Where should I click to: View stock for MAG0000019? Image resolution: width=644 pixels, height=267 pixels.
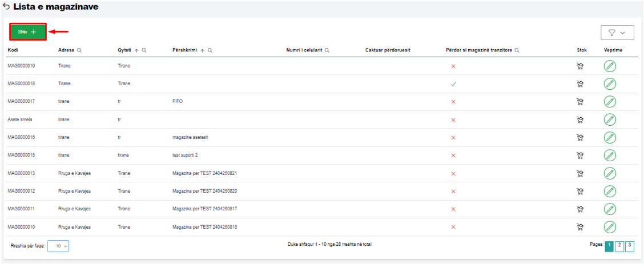click(x=580, y=66)
